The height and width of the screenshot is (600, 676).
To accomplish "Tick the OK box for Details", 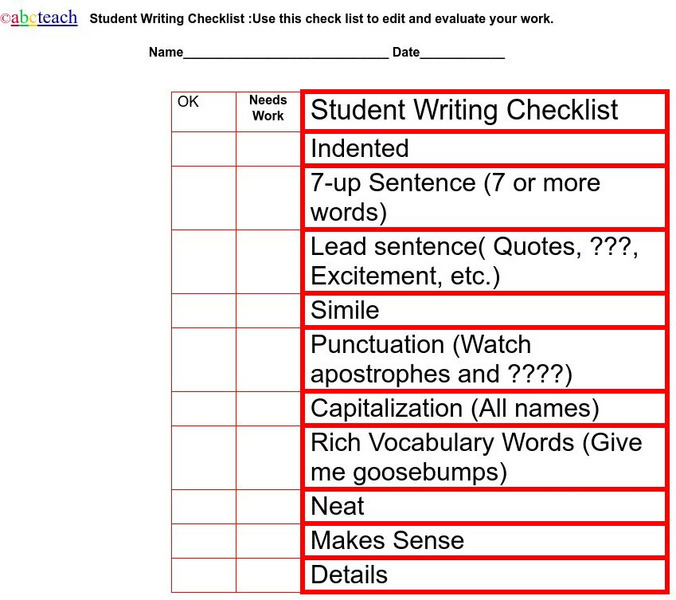I will [x=204, y=575].
